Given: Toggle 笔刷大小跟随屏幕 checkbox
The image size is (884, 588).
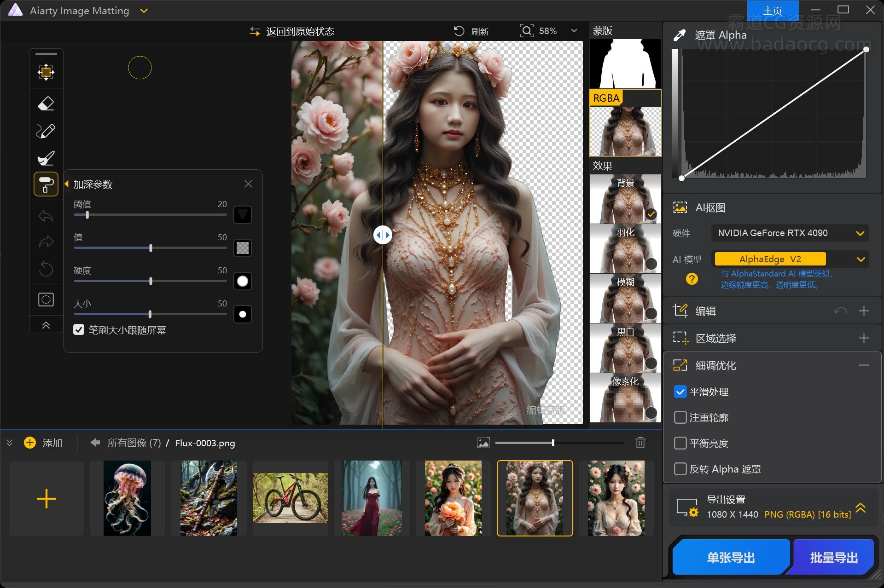Looking at the screenshot, I should [x=79, y=330].
